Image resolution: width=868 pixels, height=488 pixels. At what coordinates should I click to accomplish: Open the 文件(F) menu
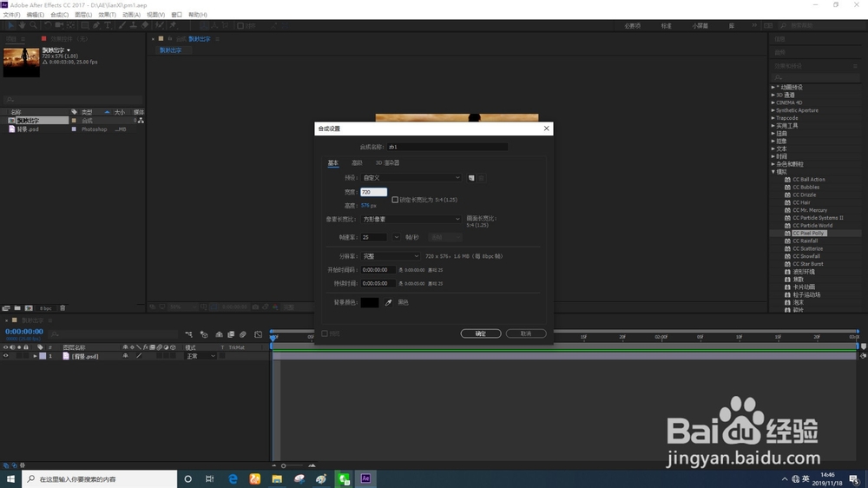[11, 15]
